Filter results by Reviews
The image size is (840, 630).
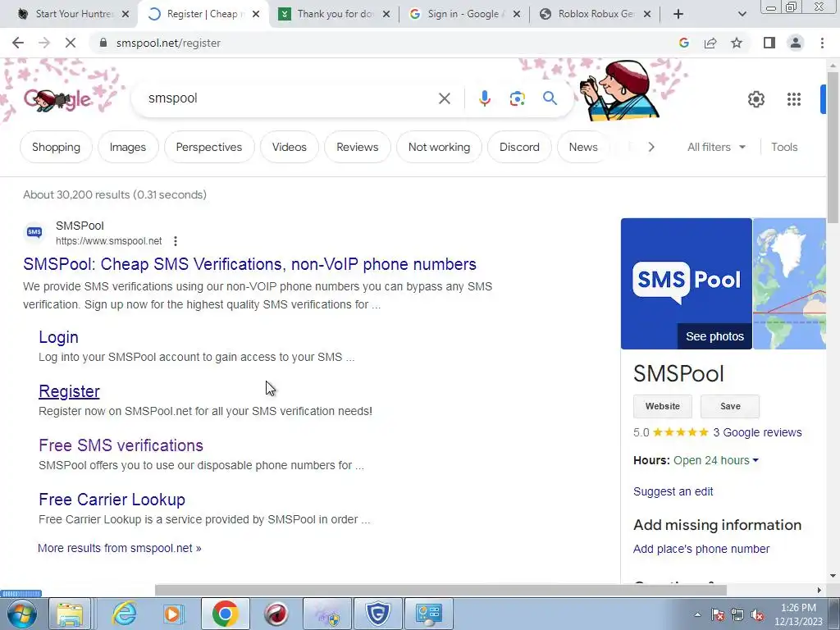click(358, 147)
